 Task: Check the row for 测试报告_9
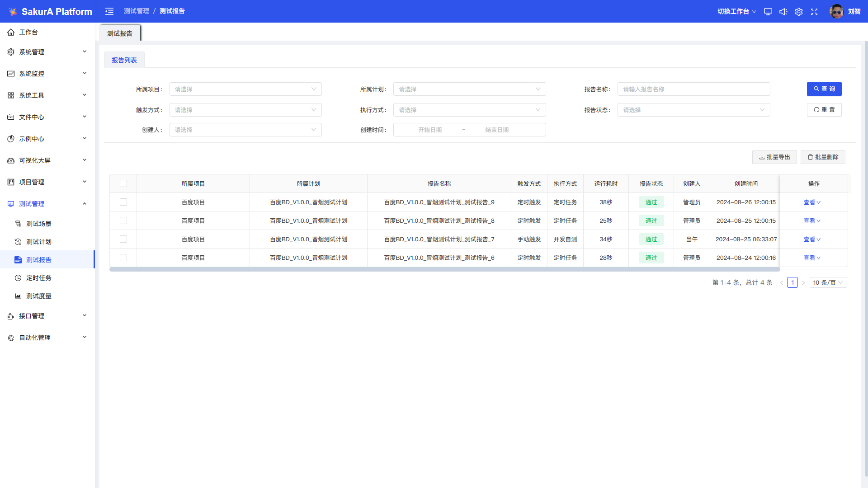tap(123, 202)
